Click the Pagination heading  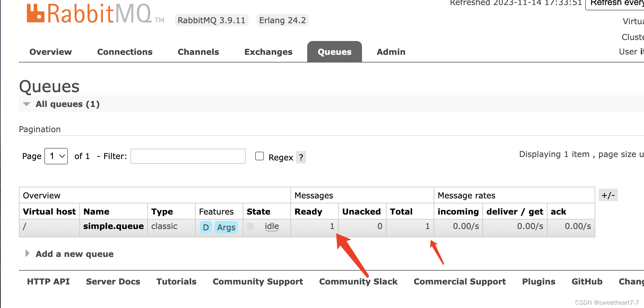[x=40, y=129]
